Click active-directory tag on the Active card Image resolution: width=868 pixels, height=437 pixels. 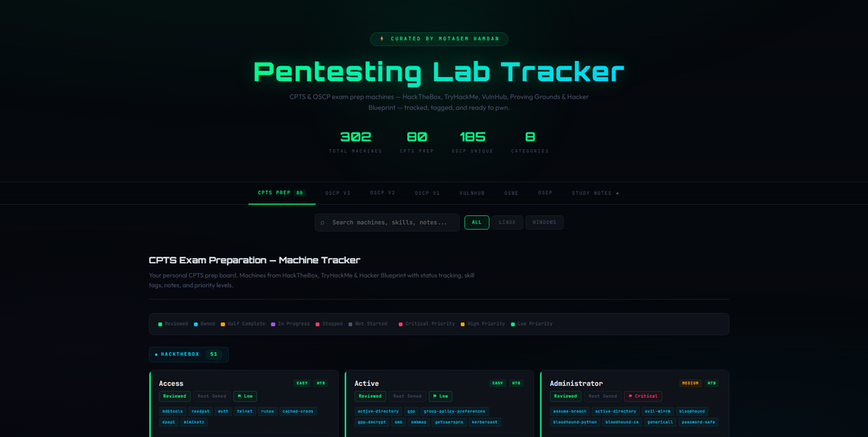378,412
